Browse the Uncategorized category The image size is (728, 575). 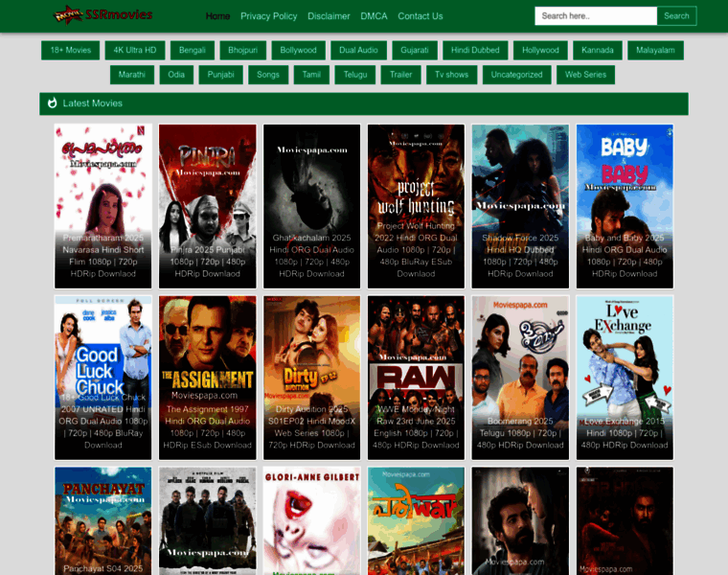[x=516, y=75]
